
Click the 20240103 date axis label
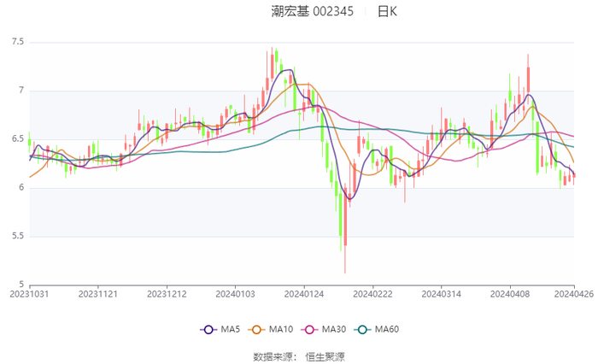pos(235,292)
